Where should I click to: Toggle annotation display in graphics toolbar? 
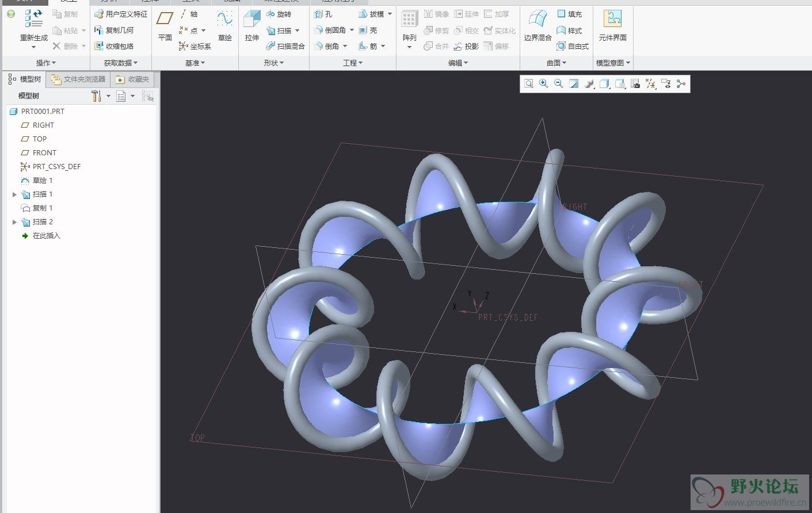[666, 84]
